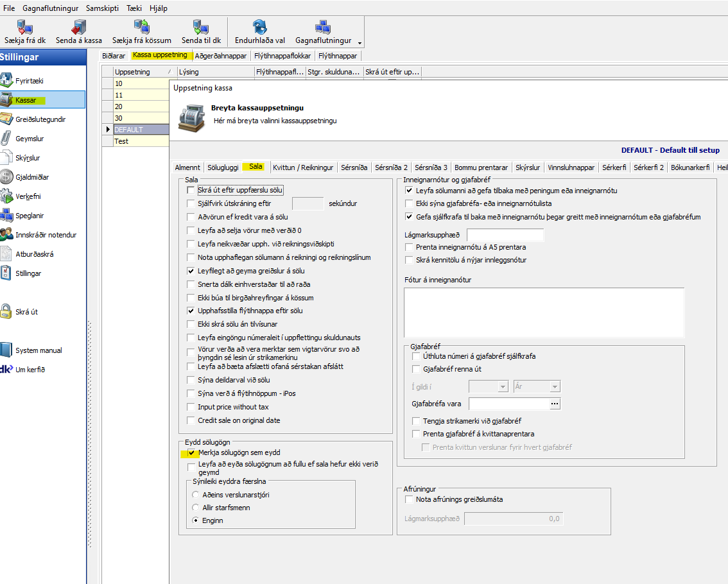Click the Endurhlaða val refresh icon
The image size is (728, 584).
(x=259, y=28)
